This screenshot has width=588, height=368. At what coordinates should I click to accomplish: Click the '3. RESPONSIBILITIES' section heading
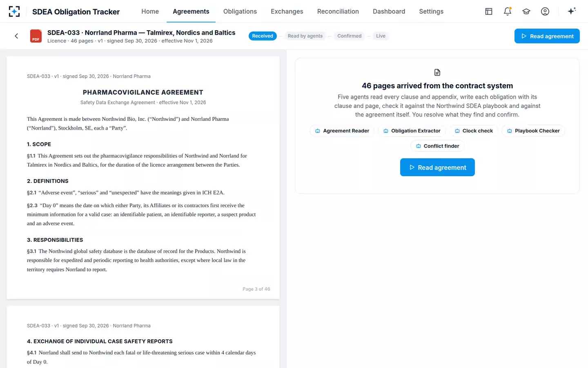click(55, 240)
